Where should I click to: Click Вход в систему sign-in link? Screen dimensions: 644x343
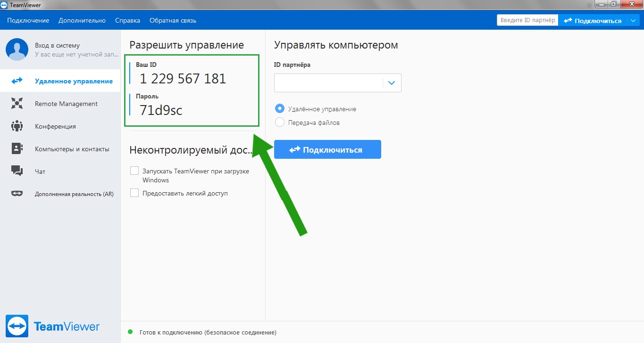pos(57,46)
